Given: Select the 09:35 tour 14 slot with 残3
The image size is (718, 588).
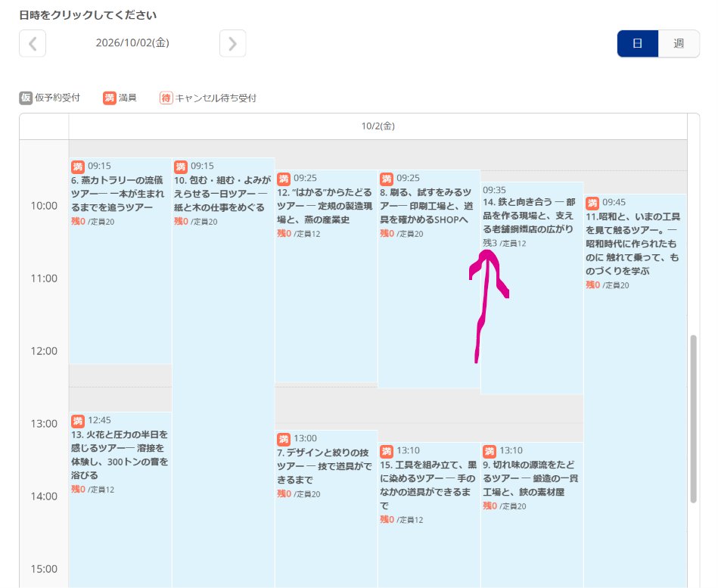Looking at the screenshot, I should 532,288.
